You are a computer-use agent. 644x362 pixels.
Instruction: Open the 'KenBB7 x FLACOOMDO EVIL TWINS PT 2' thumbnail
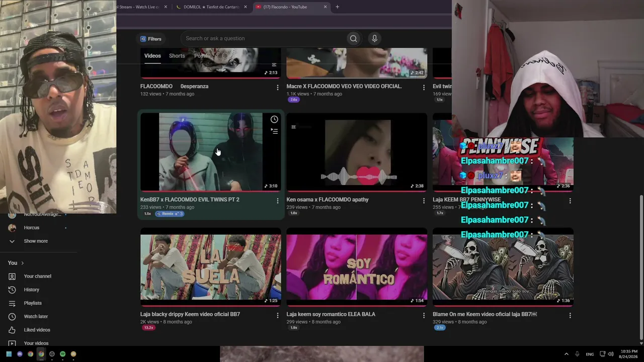coord(211,152)
